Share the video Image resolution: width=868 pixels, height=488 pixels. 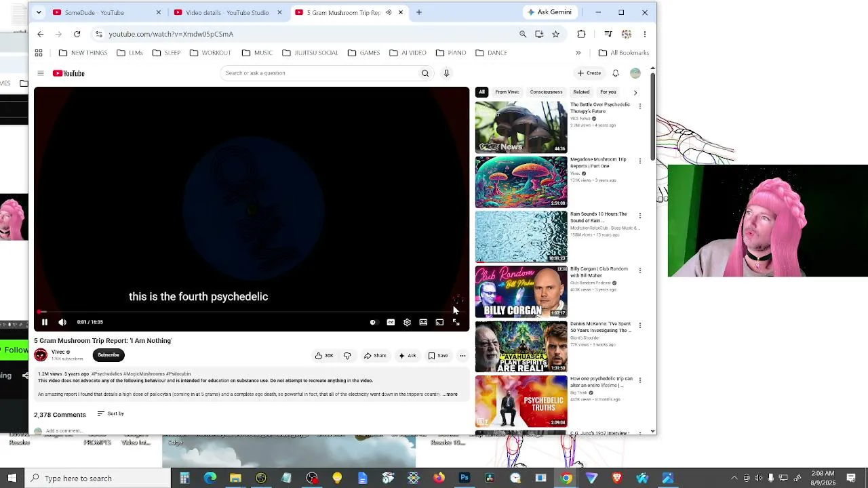pyautogui.click(x=375, y=356)
